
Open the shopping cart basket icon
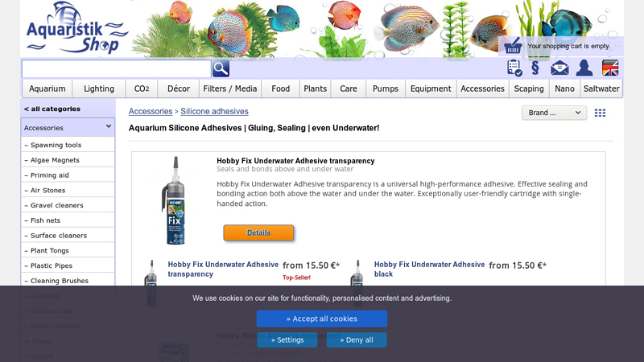[x=513, y=46]
